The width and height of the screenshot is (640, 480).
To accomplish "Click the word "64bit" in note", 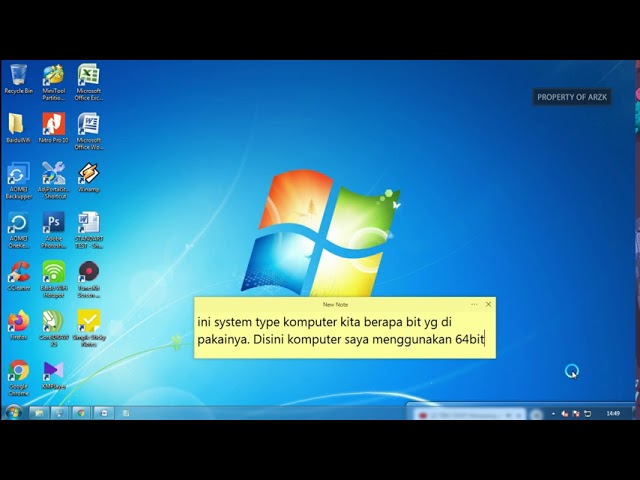I will [x=469, y=339].
